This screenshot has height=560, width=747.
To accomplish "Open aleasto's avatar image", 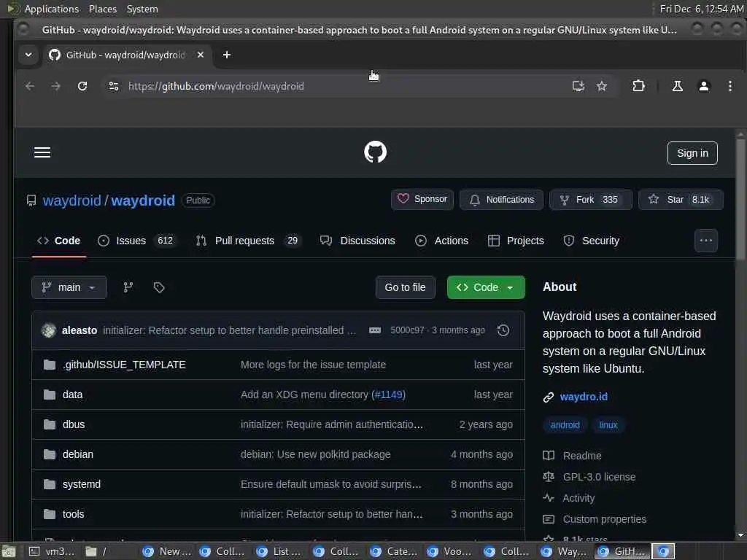I will coord(49,330).
